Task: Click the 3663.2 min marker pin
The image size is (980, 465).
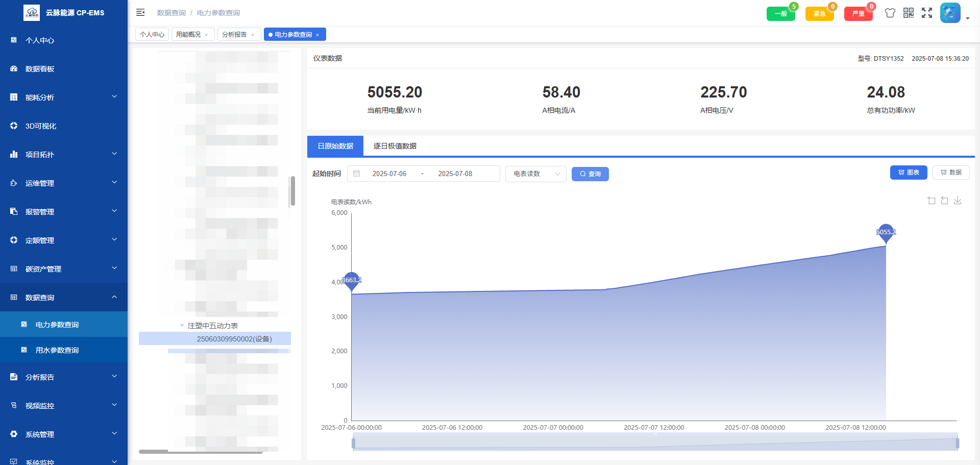Action: click(351, 281)
